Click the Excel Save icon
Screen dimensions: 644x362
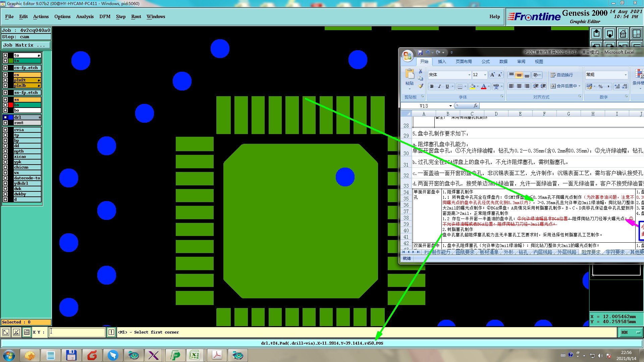click(420, 53)
